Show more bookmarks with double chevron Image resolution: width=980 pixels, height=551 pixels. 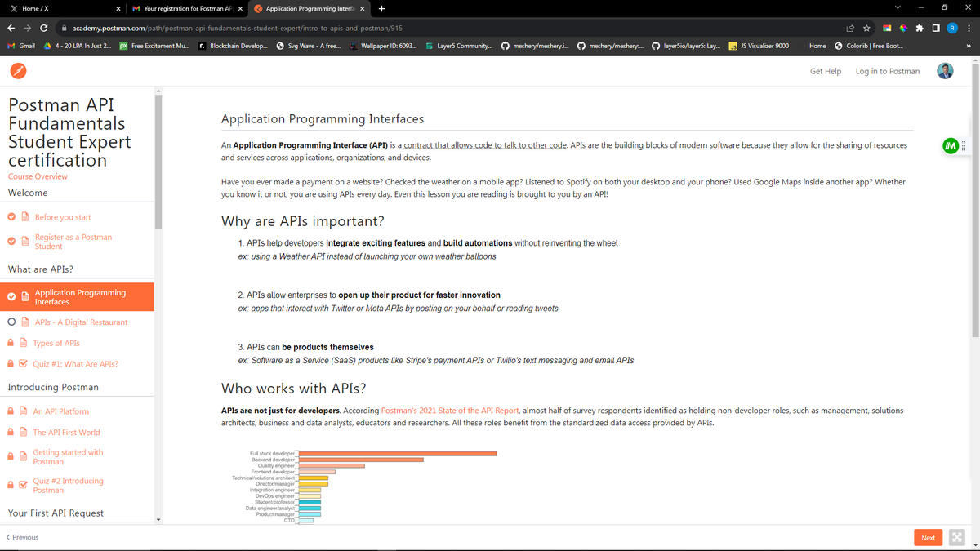coord(969,46)
